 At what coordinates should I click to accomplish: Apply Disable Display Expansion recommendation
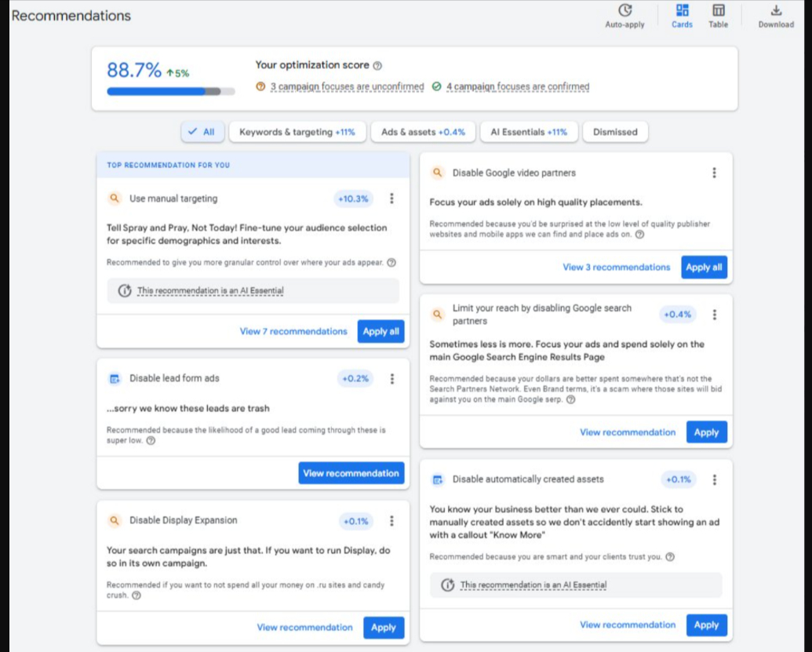(383, 627)
